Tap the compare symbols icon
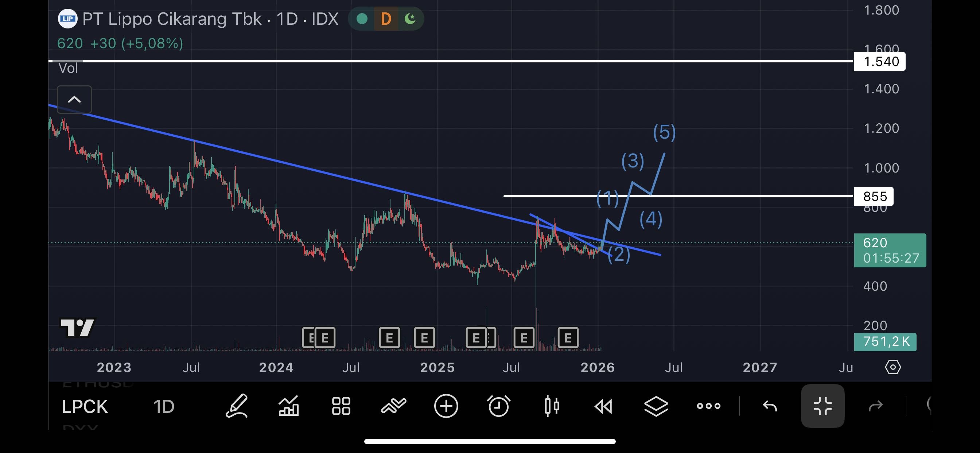This screenshot has width=980, height=453. point(393,406)
